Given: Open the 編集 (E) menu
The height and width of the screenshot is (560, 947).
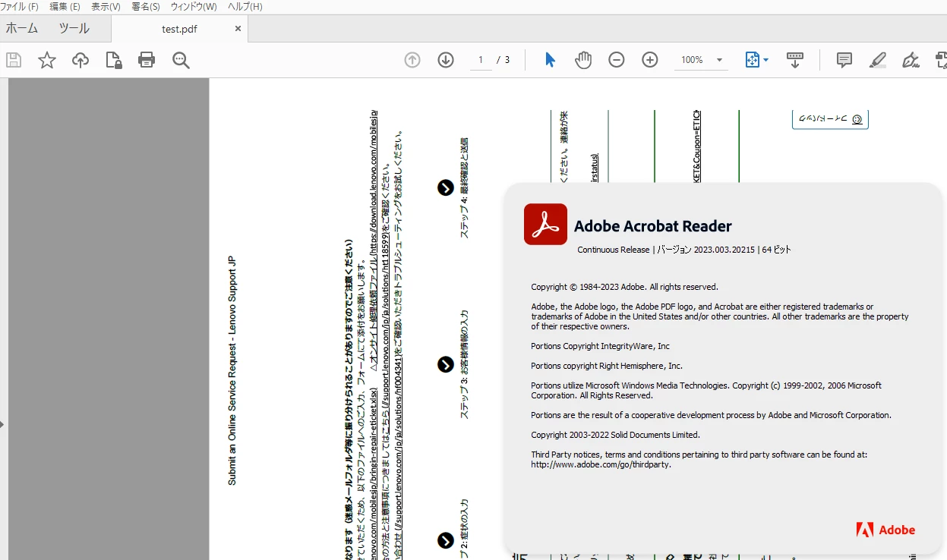Looking at the screenshot, I should [x=65, y=6].
